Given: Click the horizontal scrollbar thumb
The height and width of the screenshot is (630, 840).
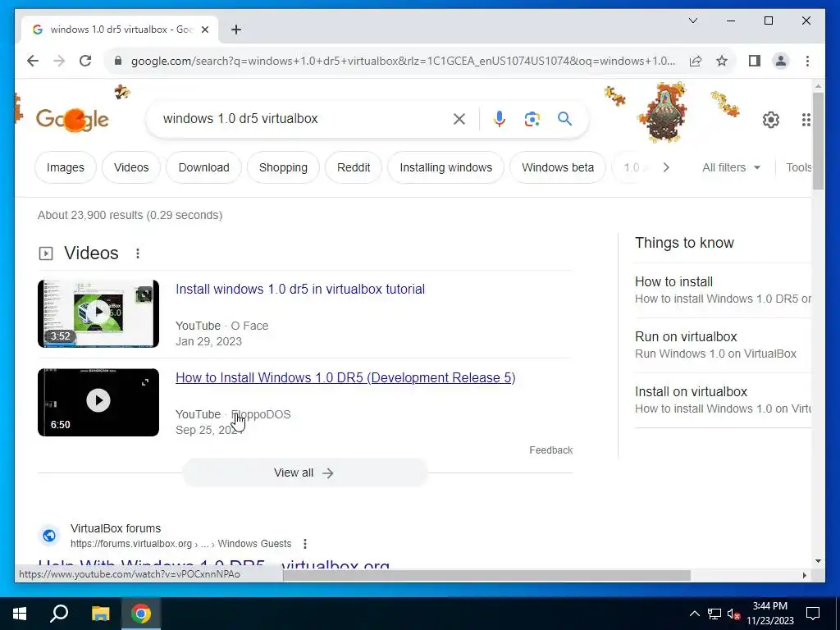Looking at the screenshot, I should point(486,575).
